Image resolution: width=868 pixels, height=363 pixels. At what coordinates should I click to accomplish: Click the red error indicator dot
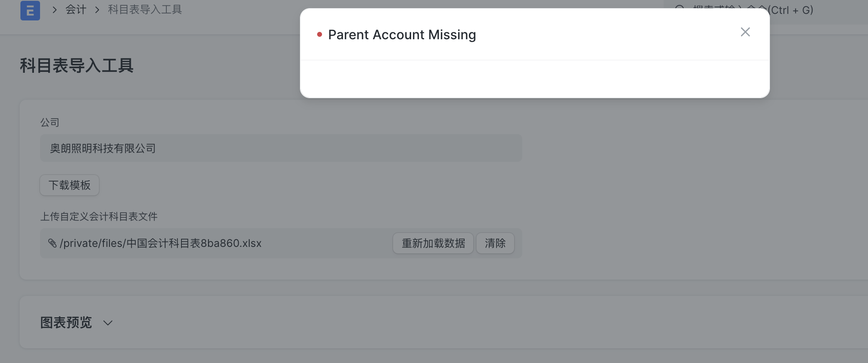(x=320, y=35)
